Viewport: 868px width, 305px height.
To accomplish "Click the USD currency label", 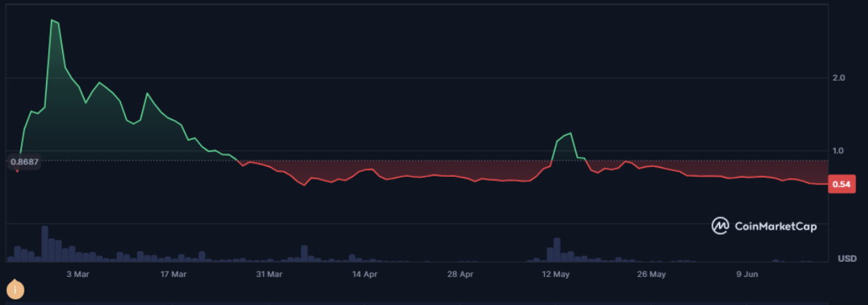I will 847,259.
